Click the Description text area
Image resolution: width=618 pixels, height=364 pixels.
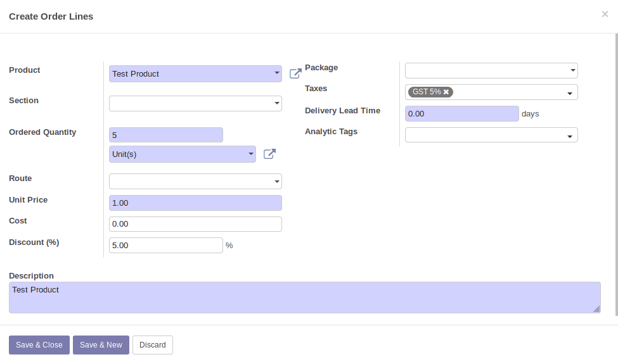click(304, 298)
